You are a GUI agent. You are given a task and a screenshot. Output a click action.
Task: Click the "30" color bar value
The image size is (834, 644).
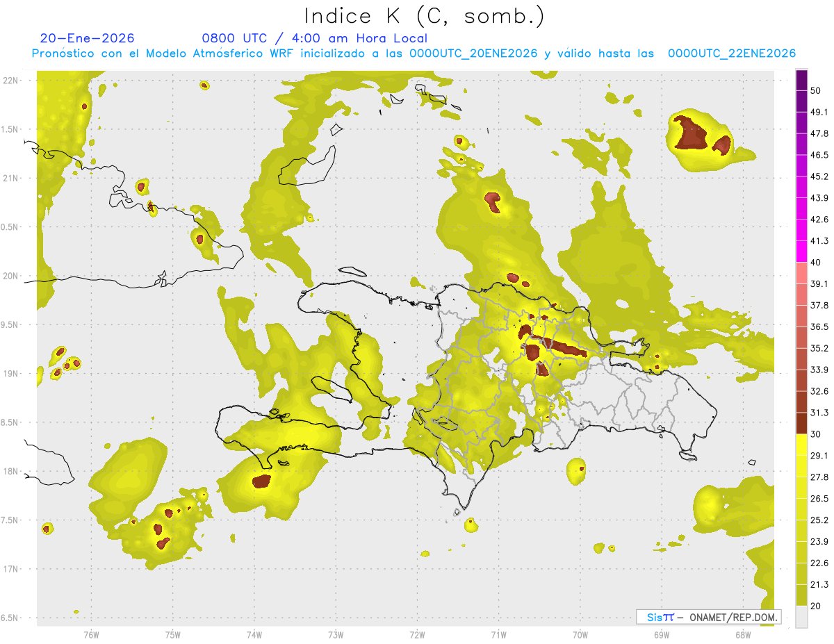pos(816,434)
